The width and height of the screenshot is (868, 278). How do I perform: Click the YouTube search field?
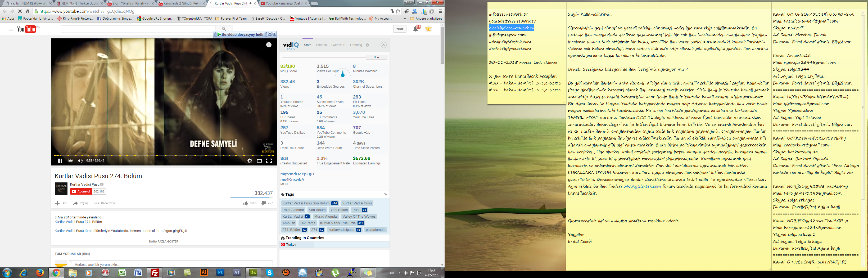click(138, 29)
